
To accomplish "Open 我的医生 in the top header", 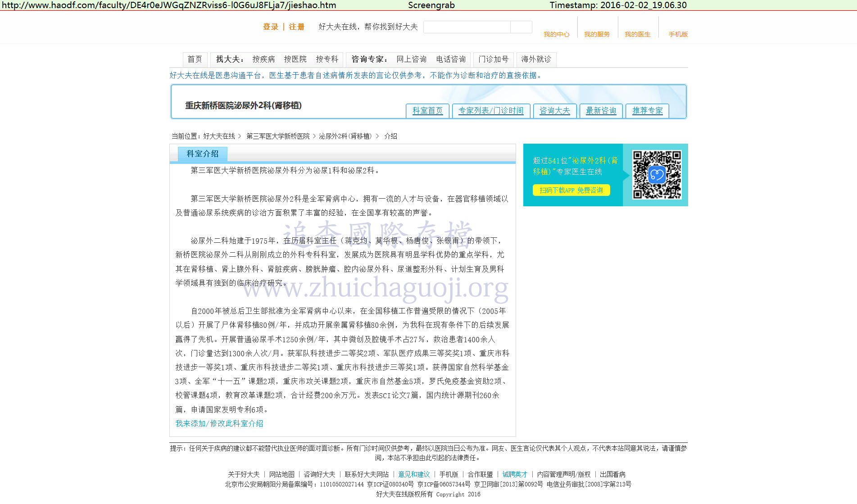I will [637, 34].
